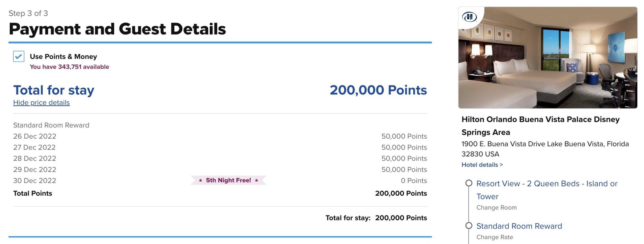Uncheck Use Points & Money option
The width and height of the screenshot is (644, 244).
click(x=17, y=56)
